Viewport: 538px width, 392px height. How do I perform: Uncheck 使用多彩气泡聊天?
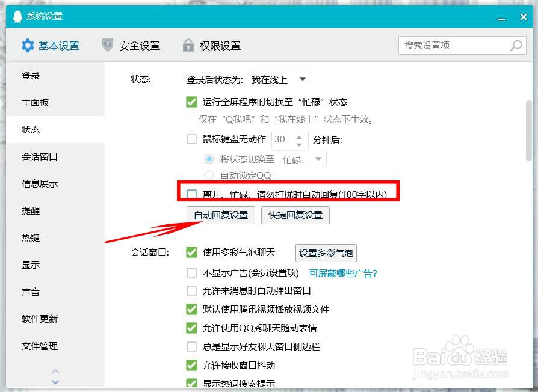(x=191, y=253)
